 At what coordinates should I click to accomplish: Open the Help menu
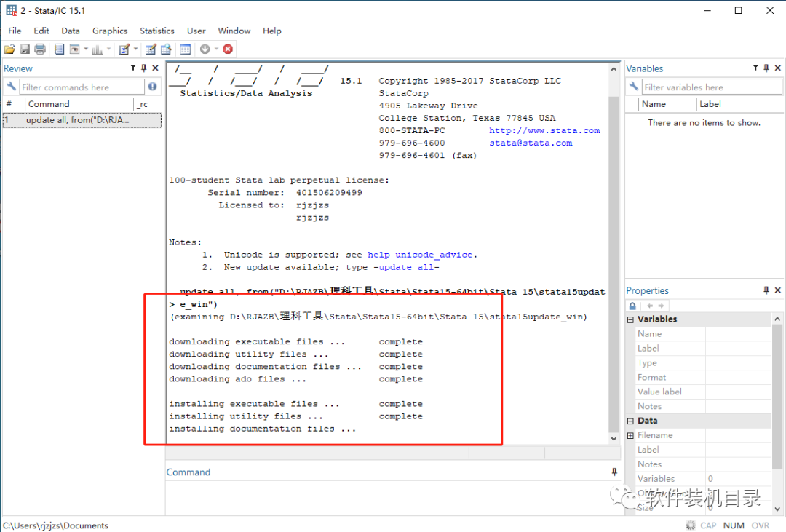[272, 31]
